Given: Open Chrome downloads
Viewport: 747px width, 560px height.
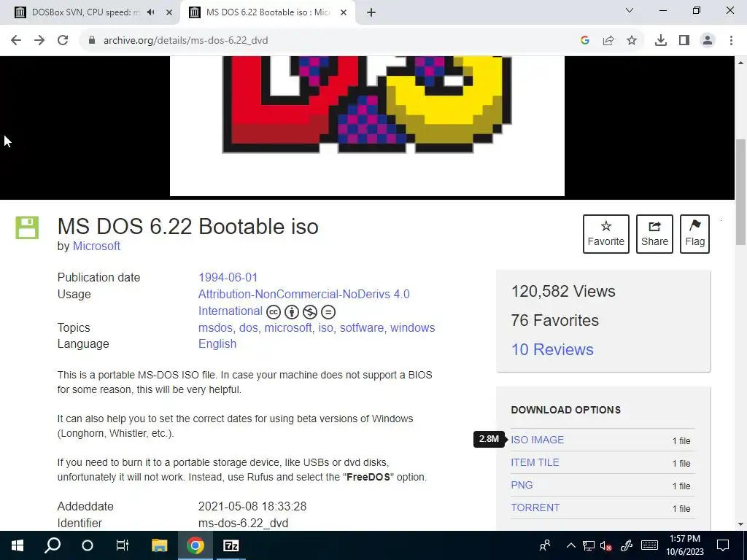Looking at the screenshot, I should tap(661, 41).
